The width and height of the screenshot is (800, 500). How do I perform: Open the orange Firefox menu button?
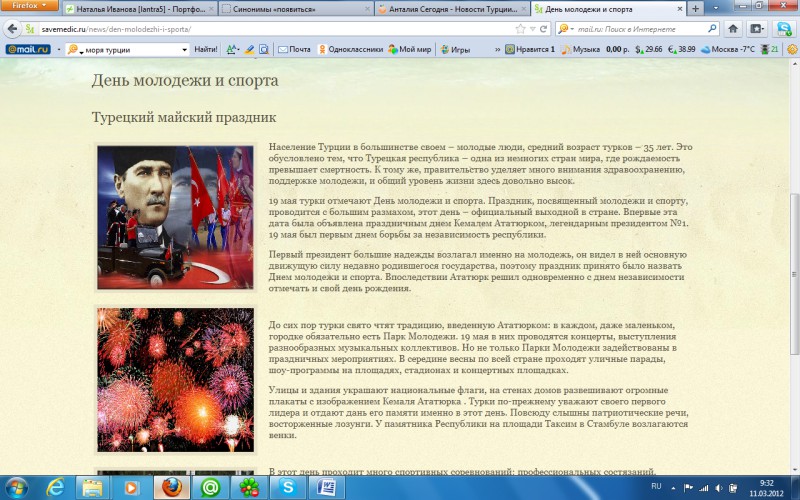point(28,5)
